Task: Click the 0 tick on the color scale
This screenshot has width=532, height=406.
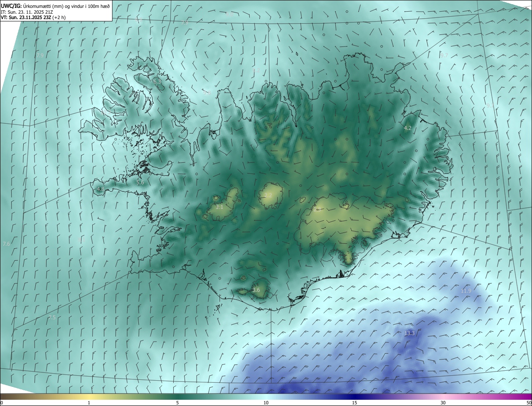Action: (2, 403)
